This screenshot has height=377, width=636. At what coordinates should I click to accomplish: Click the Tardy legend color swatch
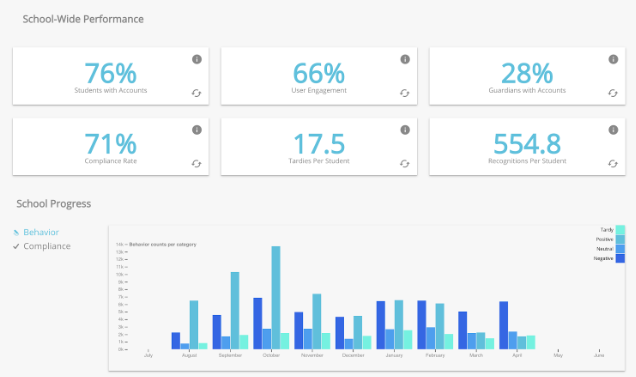[x=620, y=230]
